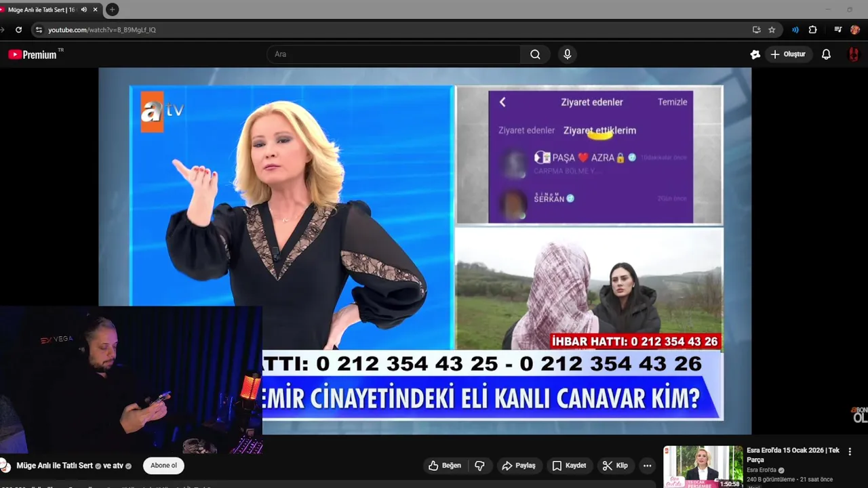Click the sparkle icon beside Oluştur
This screenshot has width=868, height=488.
tap(755, 54)
